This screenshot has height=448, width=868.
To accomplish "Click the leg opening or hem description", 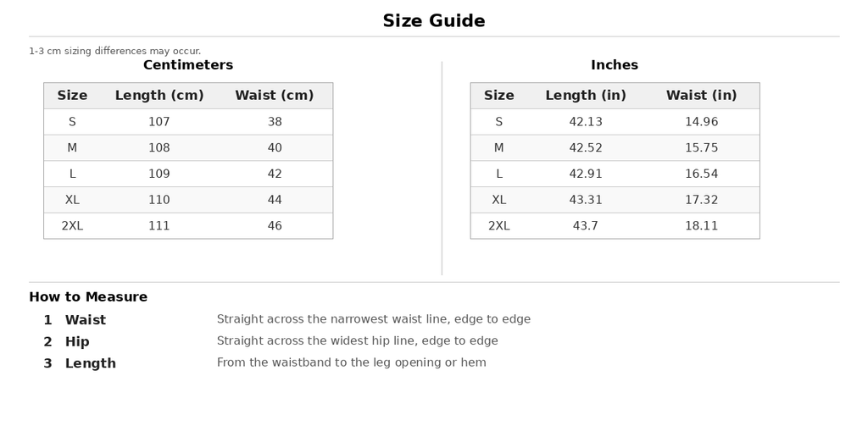I will 352,362.
